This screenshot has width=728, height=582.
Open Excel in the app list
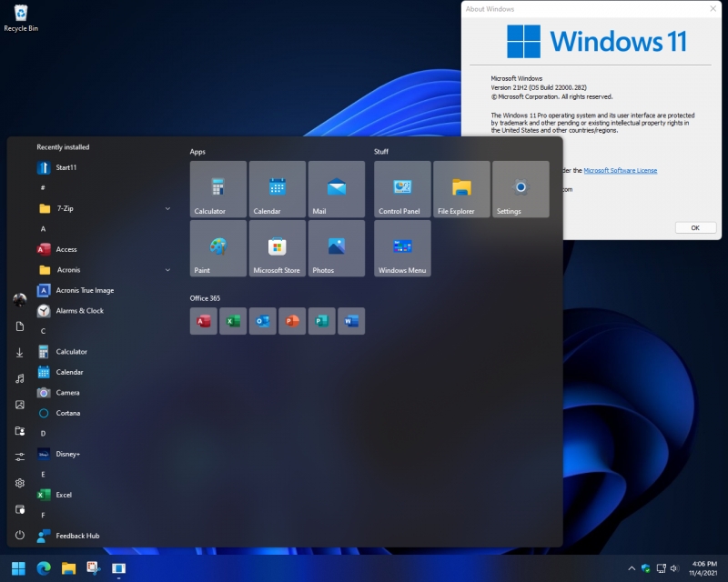coord(104,495)
